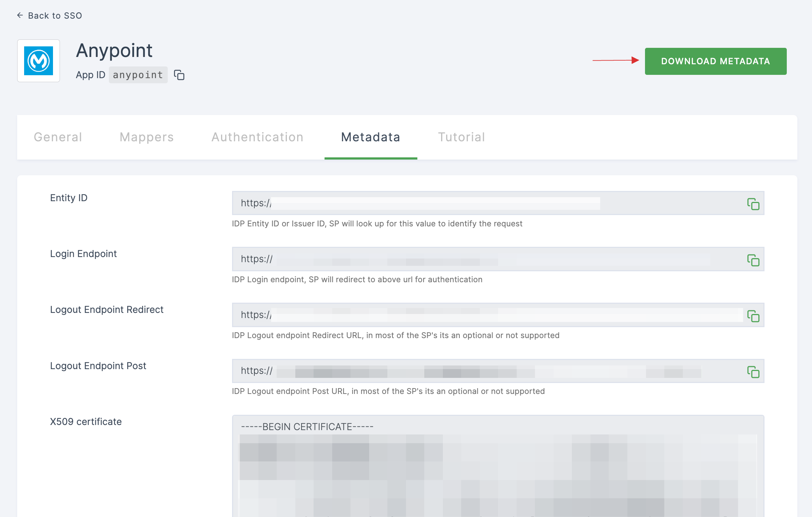Switch to the General tab
812x517 pixels.
click(58, 137)
